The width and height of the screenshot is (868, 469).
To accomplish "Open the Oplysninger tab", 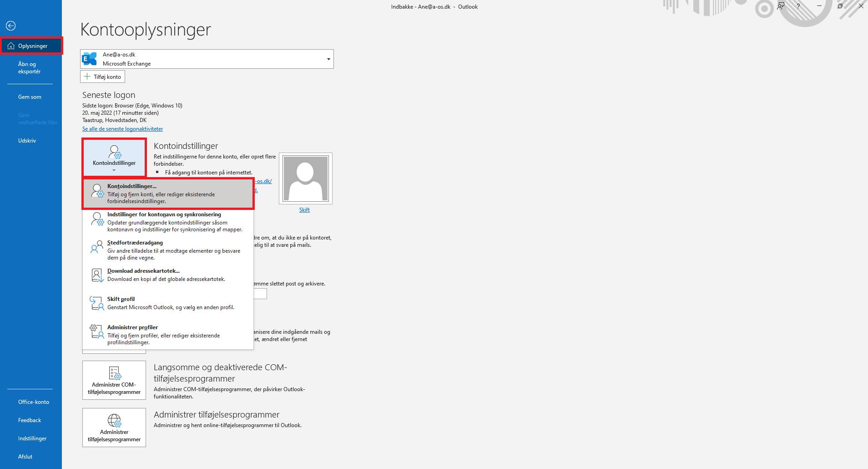I will pyautogui.click(x=31, y=46).
